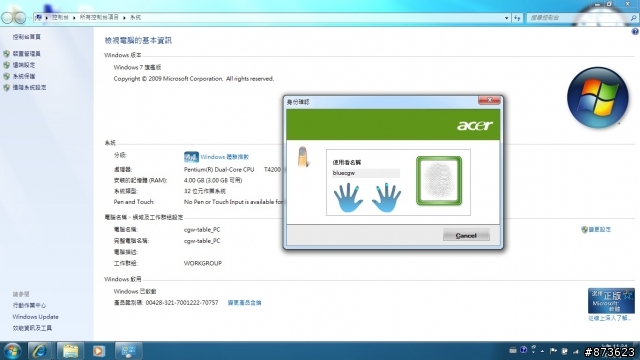
Task: Expand arrow before System breadcrumb
Action: 124,18
